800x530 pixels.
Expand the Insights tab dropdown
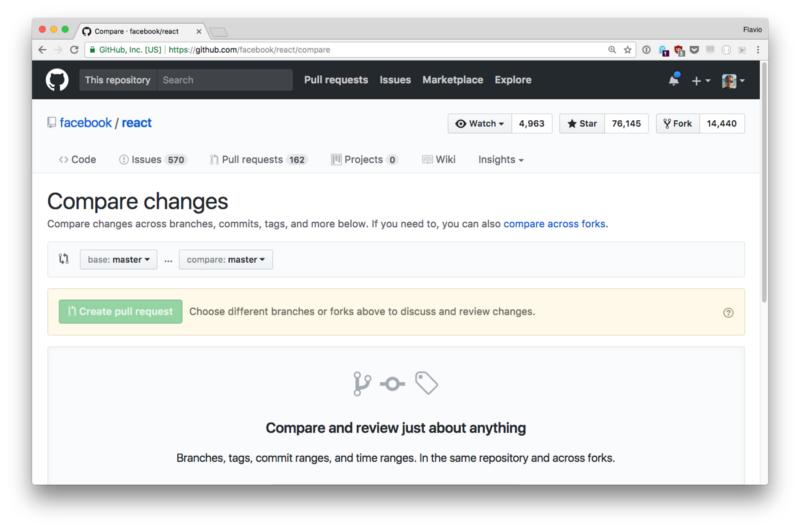click(501, 160)
